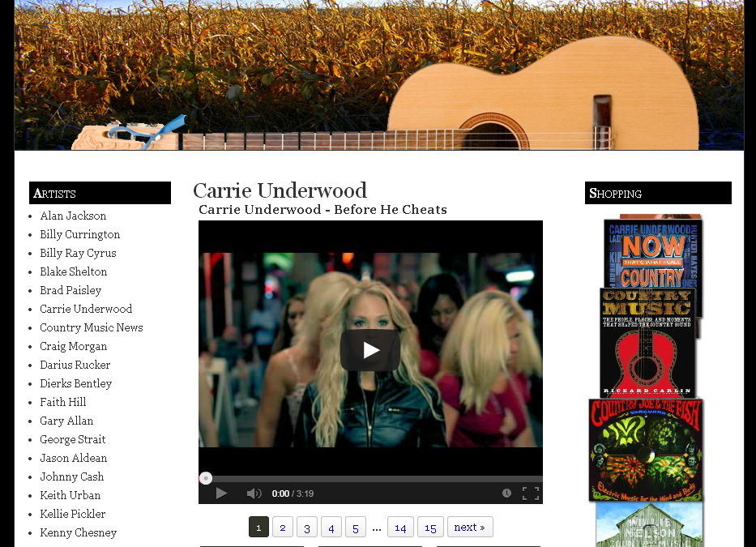Go to pagination page 2
Screen dimensions: 756x547
(x=283, y=527)
